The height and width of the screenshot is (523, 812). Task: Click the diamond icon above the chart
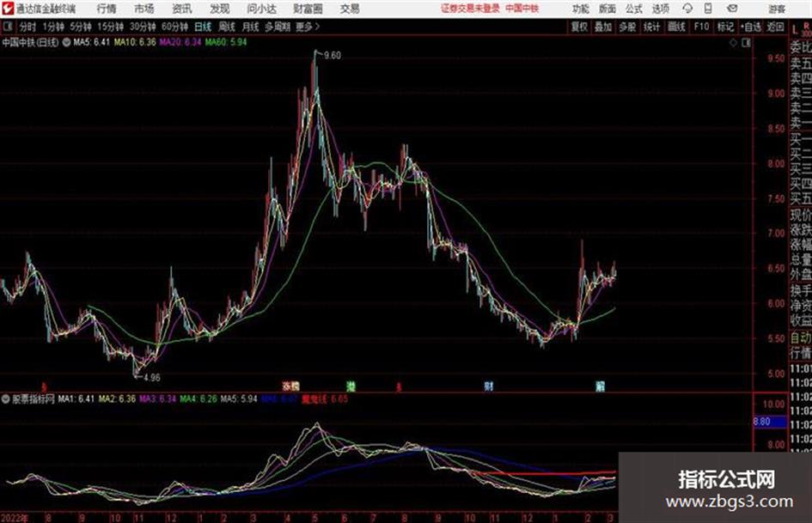733,43
